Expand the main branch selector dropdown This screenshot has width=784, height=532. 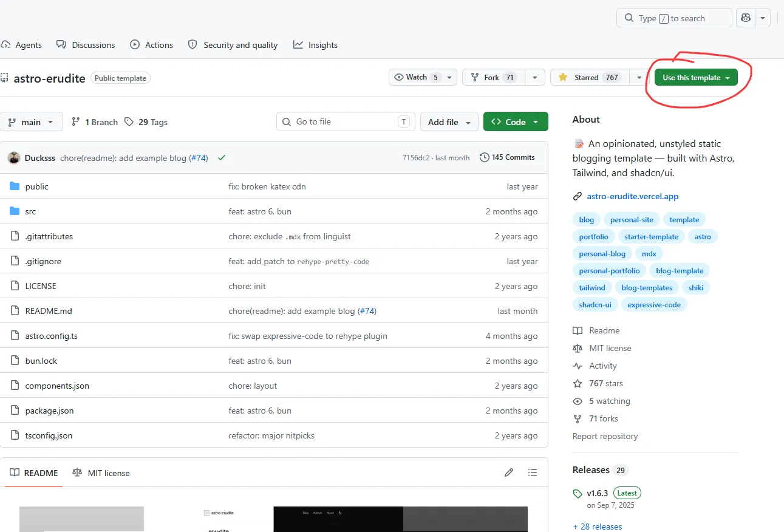pyautogui.click(x=31, y=122)
